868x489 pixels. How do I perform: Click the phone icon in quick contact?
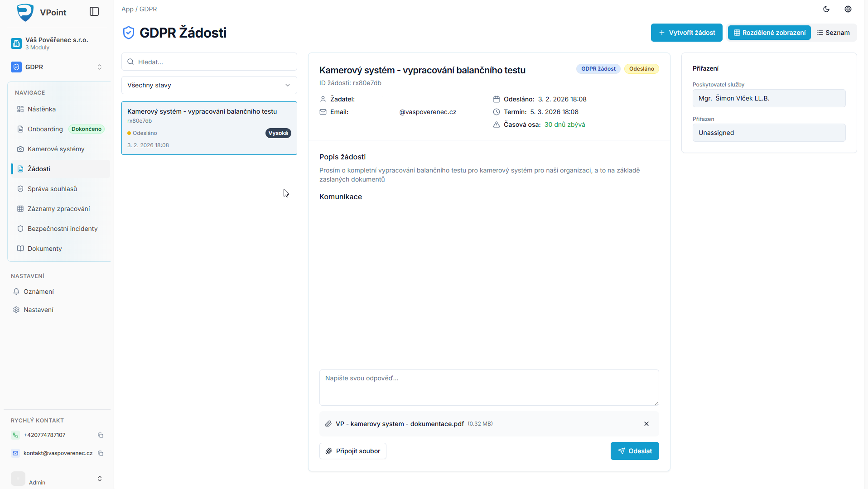click(15, 435)
